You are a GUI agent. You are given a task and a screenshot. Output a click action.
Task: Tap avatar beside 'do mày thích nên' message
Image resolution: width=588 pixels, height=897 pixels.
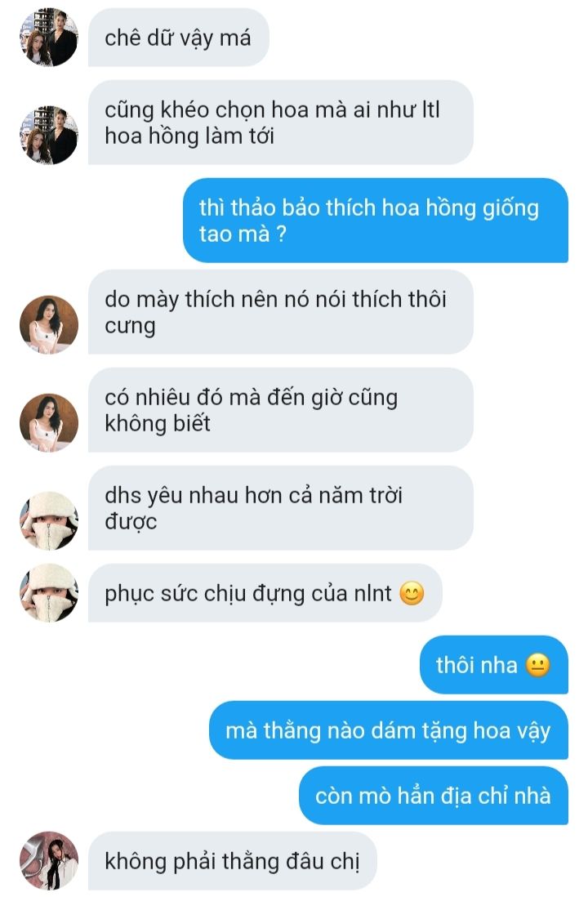tap(49, 324)
